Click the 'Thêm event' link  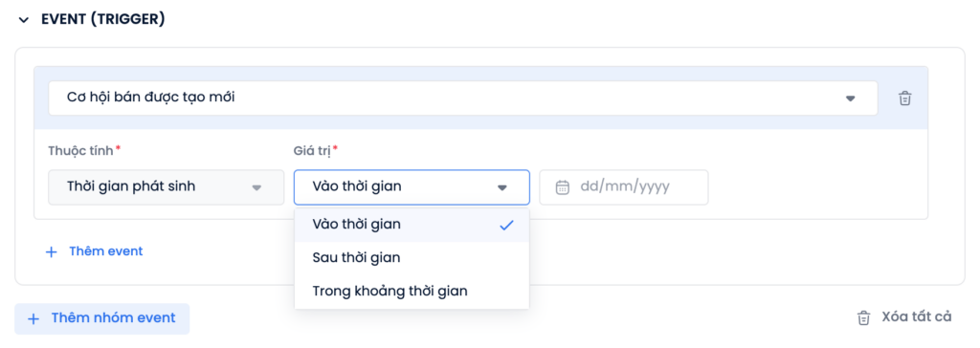click(105, 251)
